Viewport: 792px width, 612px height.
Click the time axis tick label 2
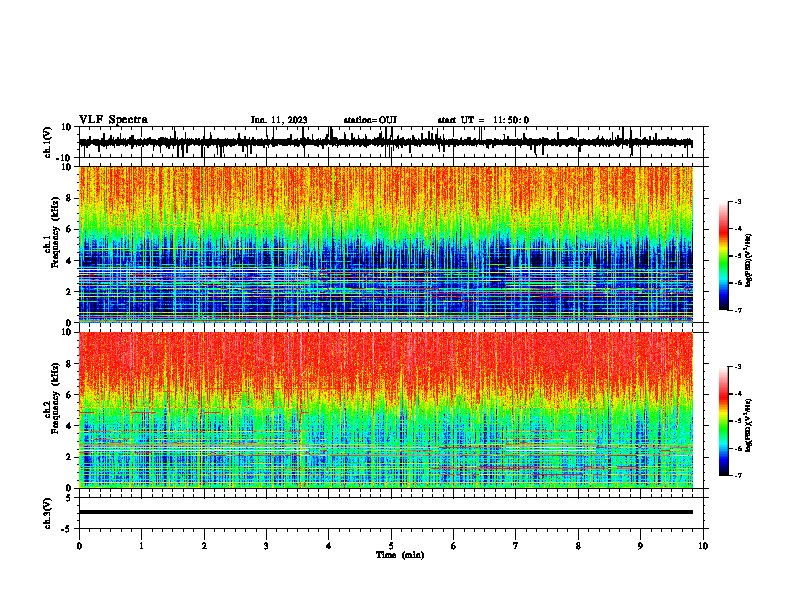204,546
